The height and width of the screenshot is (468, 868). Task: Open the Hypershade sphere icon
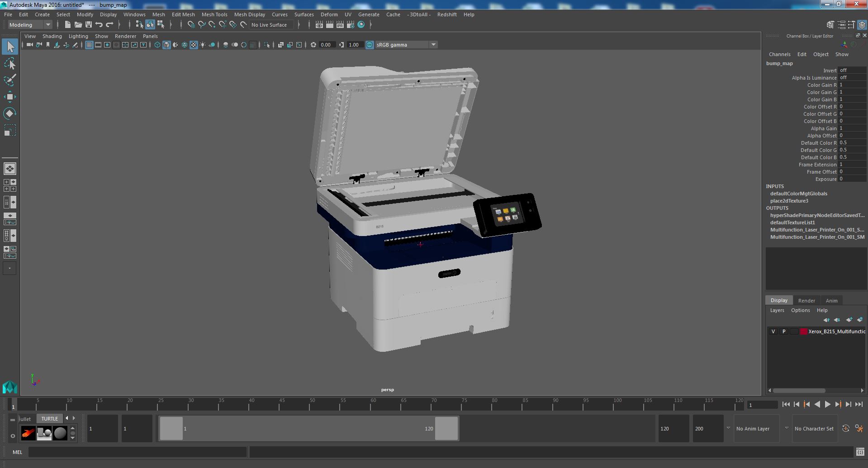click(x=361, y=25)
